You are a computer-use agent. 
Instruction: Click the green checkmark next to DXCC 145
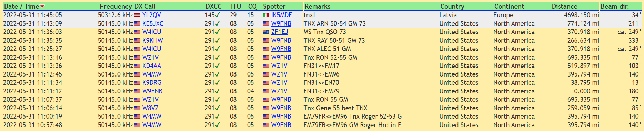217,15
